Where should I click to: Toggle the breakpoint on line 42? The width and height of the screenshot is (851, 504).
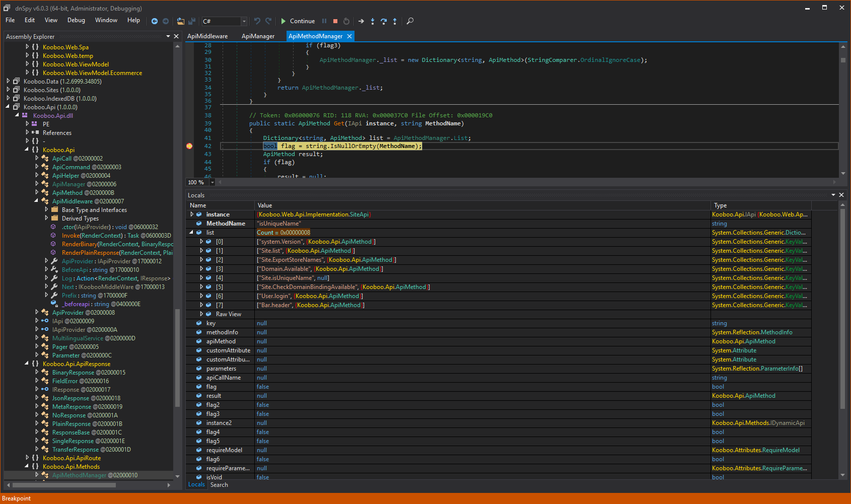tap(189, 146)
